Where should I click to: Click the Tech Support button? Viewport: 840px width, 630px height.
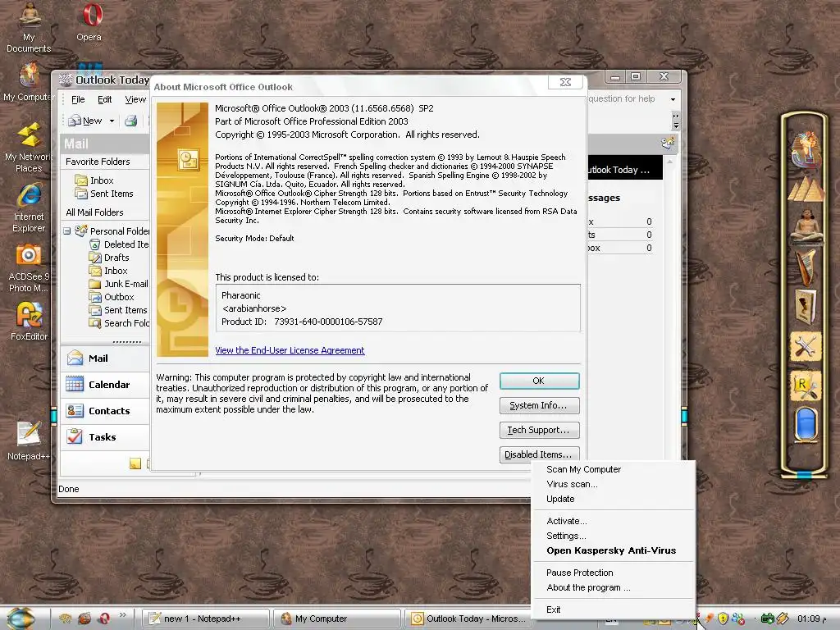[x=539, y=430]
